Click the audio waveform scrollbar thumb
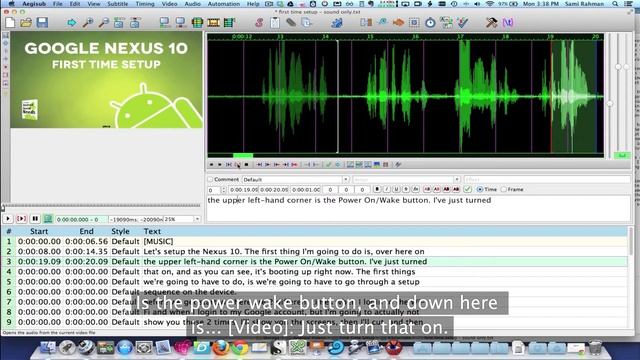 (x=243, y=156)
